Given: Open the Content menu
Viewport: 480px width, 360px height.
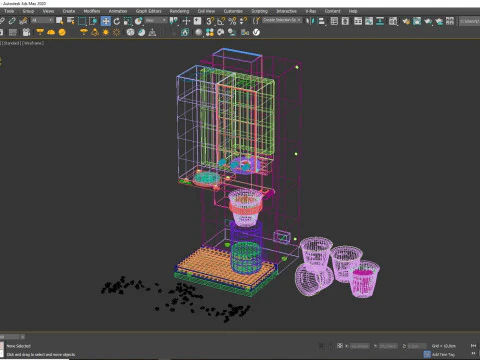Looking at the screenshot, I should pos(332,11).
